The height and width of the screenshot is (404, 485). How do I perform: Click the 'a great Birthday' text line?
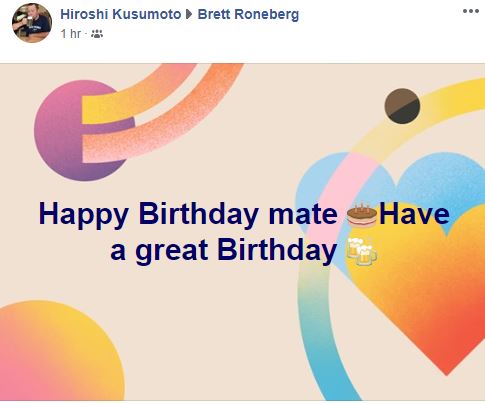point(223,252)
